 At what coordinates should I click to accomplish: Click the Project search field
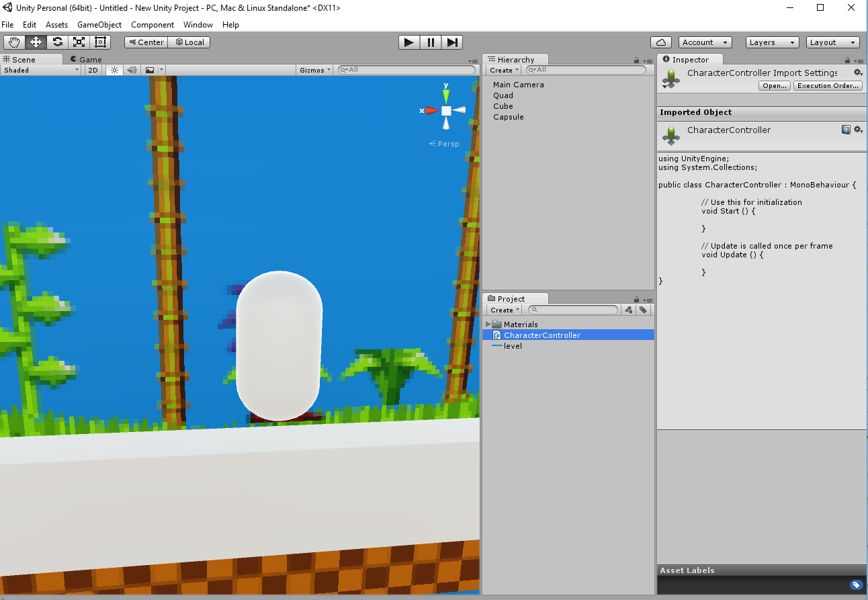pyautogui.click(x=572, y=310)
